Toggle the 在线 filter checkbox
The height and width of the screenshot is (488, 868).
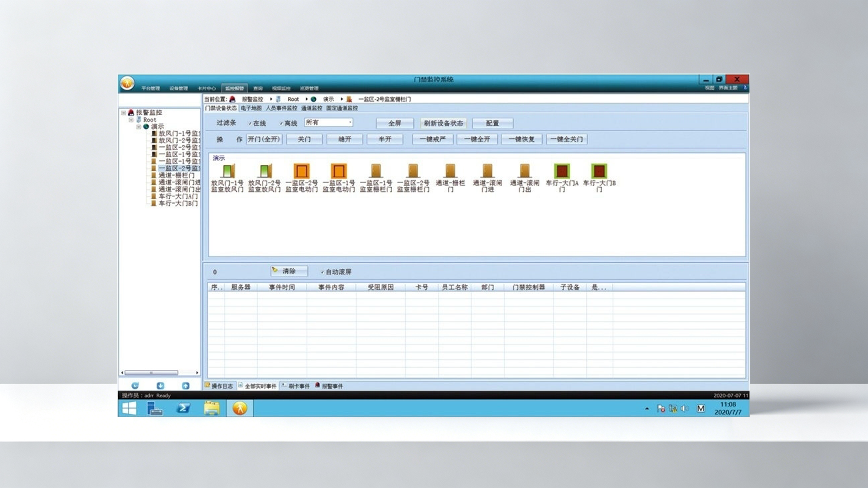(x=250, y=124)
